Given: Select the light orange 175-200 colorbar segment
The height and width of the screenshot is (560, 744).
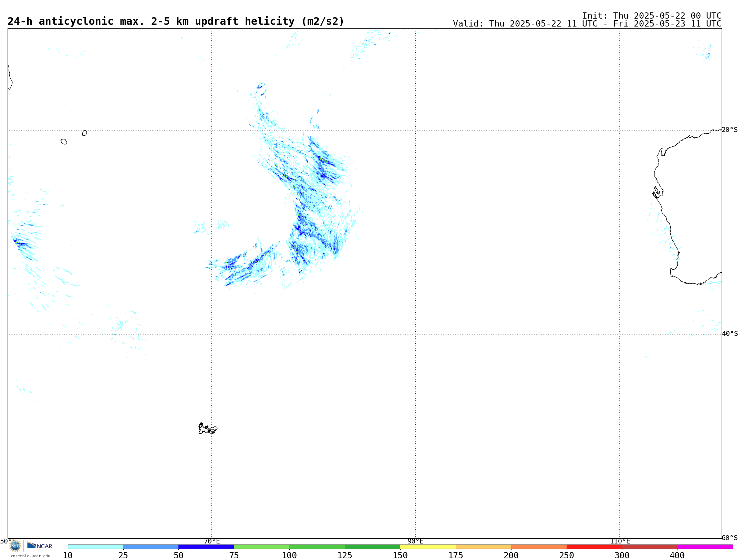Looking at the screenshot, I should tap(484, 547).
